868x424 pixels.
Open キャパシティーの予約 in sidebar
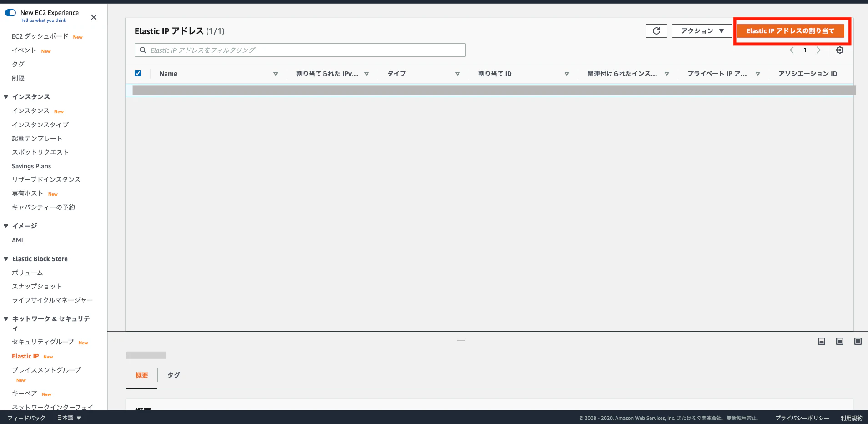point(43,207)
